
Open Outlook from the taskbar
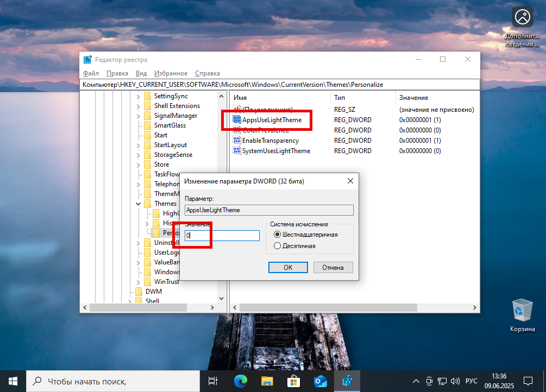pos(320,381)
